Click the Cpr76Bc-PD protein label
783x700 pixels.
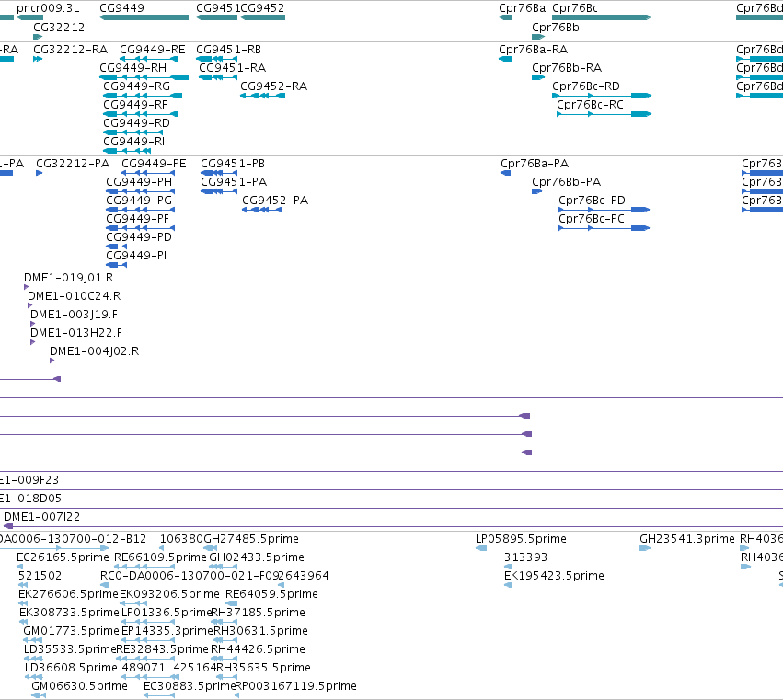pos(592,201)
